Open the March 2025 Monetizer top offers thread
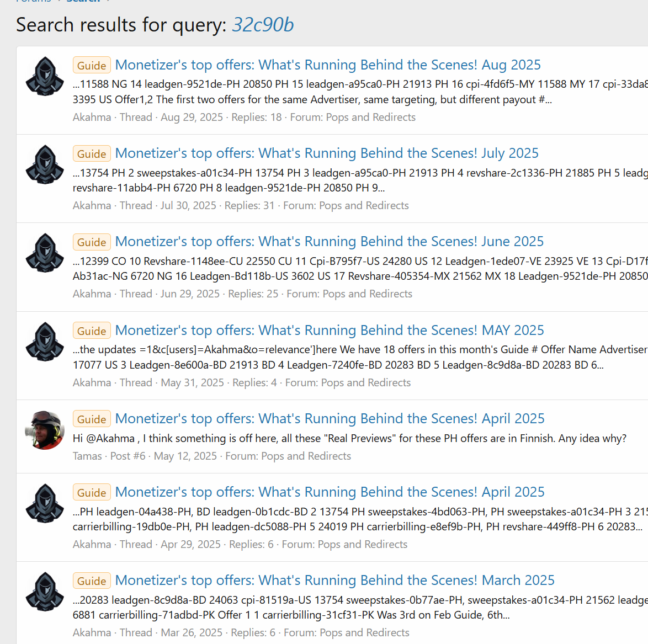The image size is (648, 644). point(334,581)
